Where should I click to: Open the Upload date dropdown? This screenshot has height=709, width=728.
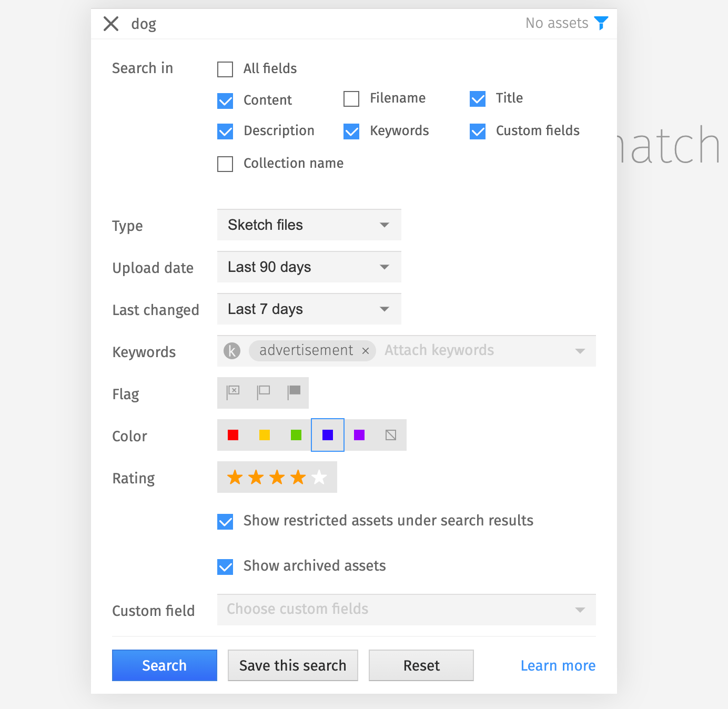(309, 267)
